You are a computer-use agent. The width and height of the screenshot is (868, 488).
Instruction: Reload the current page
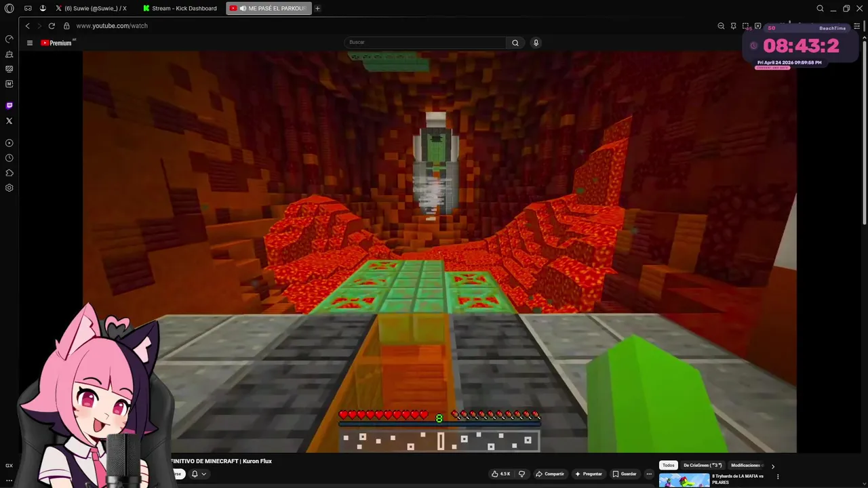52,26
